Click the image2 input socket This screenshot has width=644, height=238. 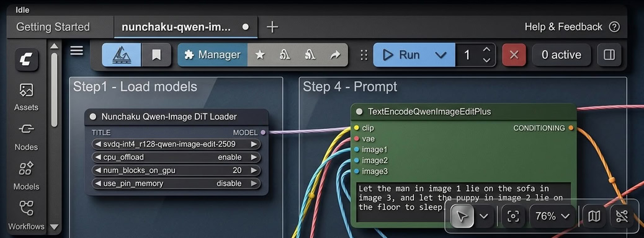point(357,161)
